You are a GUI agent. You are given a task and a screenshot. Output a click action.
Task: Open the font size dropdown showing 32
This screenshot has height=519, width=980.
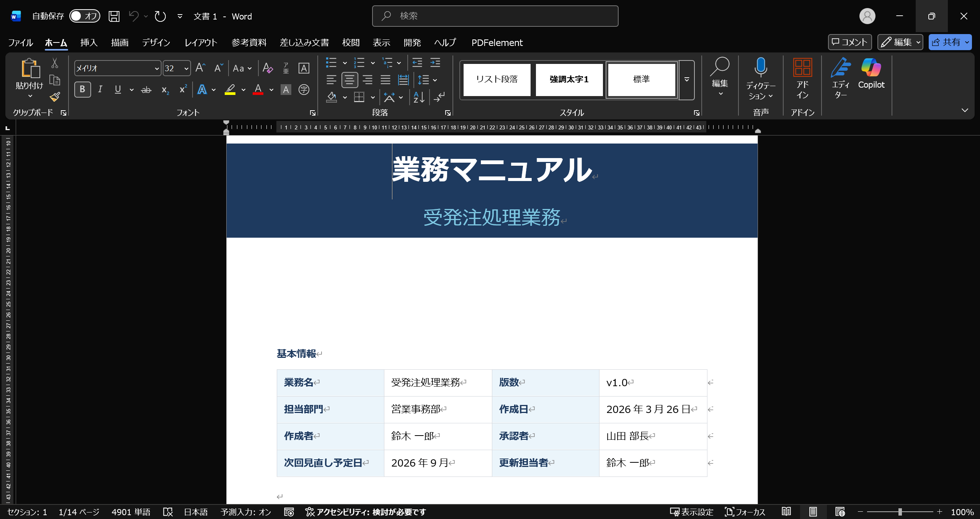(186, 69)
